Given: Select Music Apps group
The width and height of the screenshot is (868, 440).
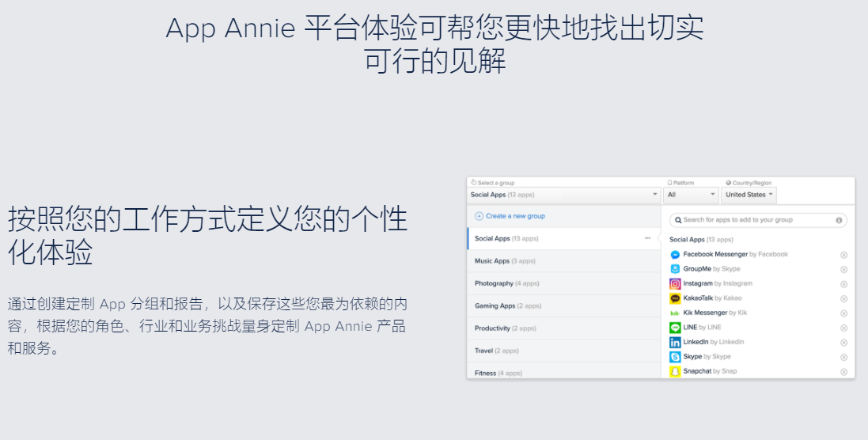Looking at the screenshot, I should coord(564,261).
